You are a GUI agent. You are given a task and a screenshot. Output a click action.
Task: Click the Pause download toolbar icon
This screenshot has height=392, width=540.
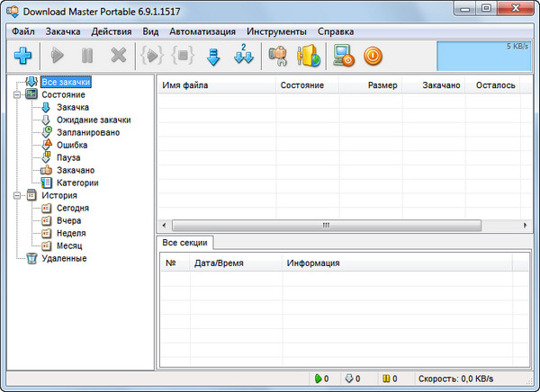point(87,56)
